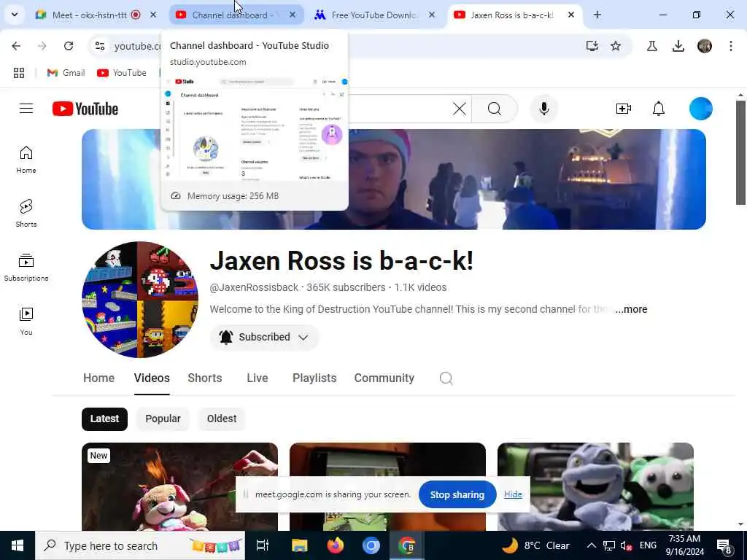
Task: Open the Create video icon
Action: [x=624, y=109]
